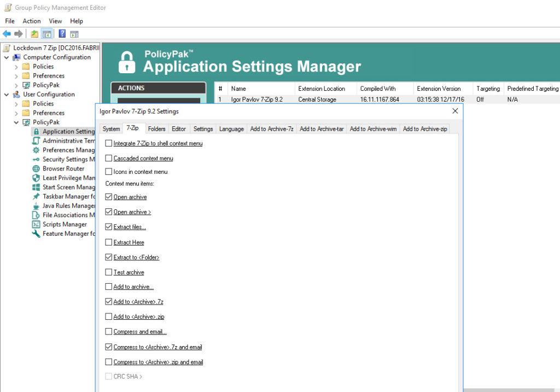
Task: Uncheck the Open archive checkbox
Action: (x=109, y=197)
